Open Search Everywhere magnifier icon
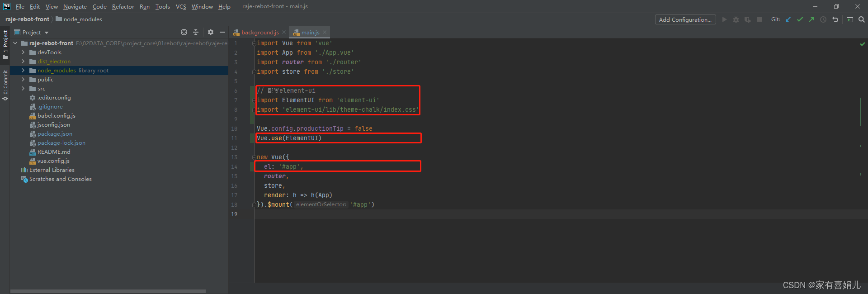The image size is (868, 294). tap(862, 19)
